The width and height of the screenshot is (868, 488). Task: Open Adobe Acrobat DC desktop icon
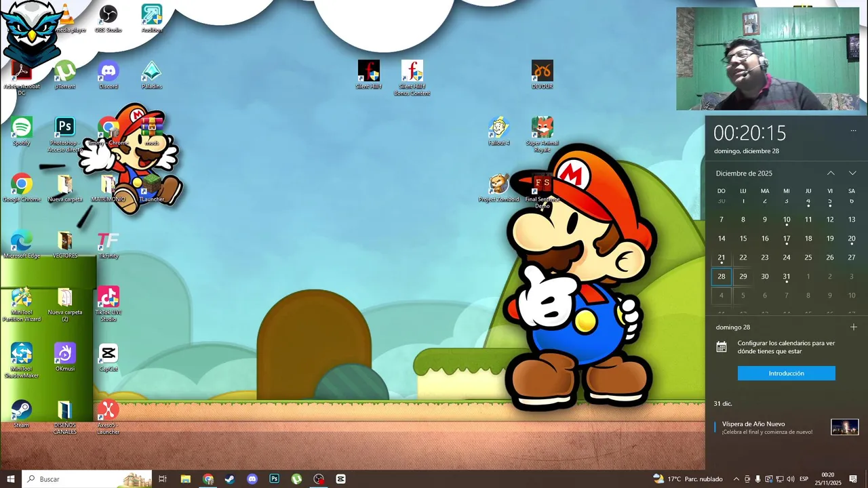(22, 78)
